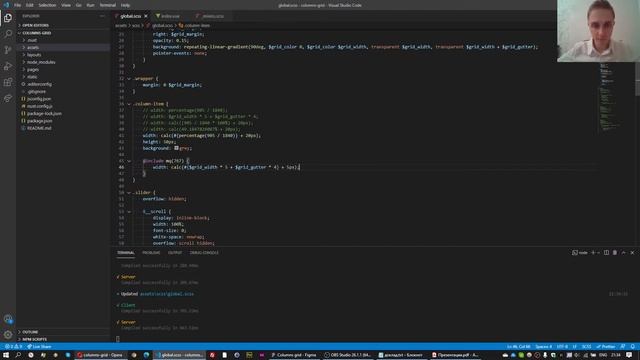Viewport: 640px width, 360px height.
Task: Click the updated global.scss path link in terminal
Action: (167, 294)
